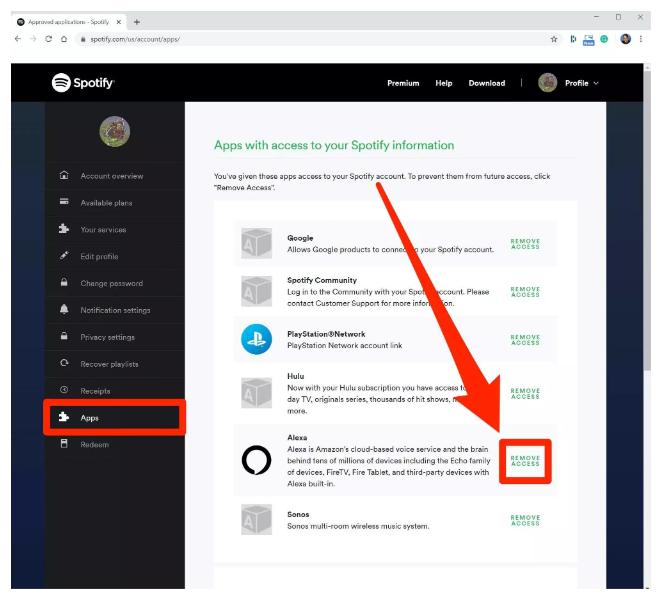Screen dimensions: 658x600
Task: Click the Alexa ring logo icon
Action: (x=256, y=460)
